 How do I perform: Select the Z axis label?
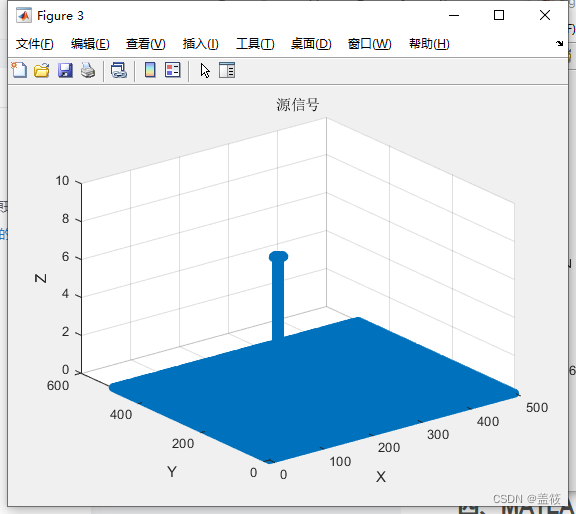point(40,278)
